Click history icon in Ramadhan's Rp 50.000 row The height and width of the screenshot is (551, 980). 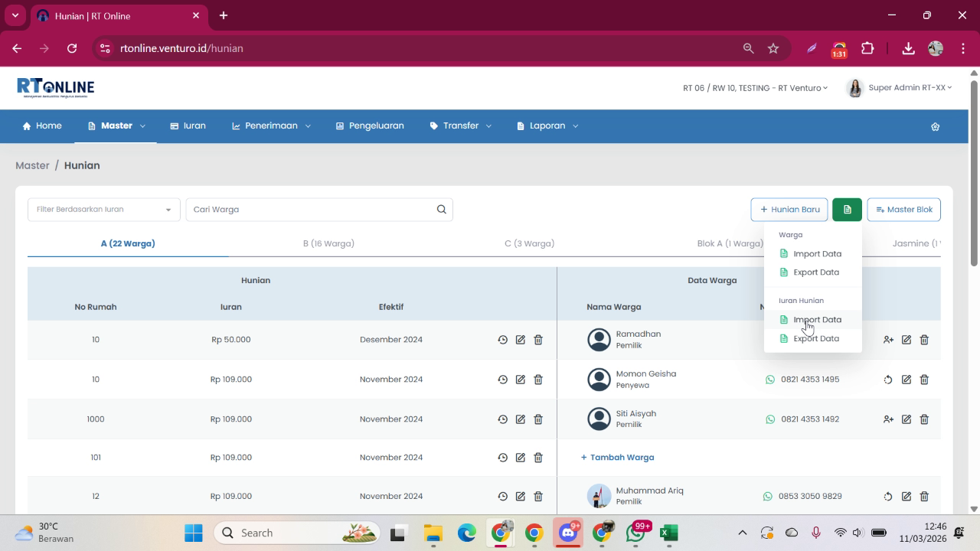pos(502,340)
